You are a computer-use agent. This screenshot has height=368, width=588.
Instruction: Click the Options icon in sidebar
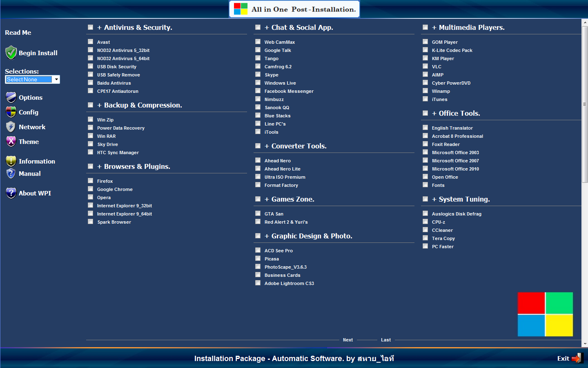coord(11,97)
